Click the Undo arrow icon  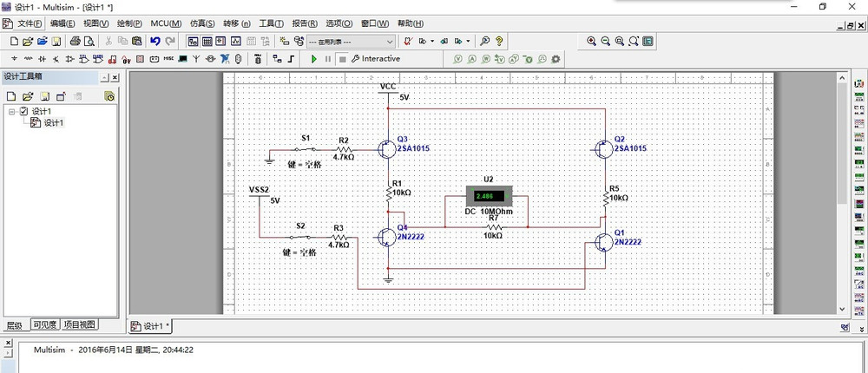pos(155,41)
